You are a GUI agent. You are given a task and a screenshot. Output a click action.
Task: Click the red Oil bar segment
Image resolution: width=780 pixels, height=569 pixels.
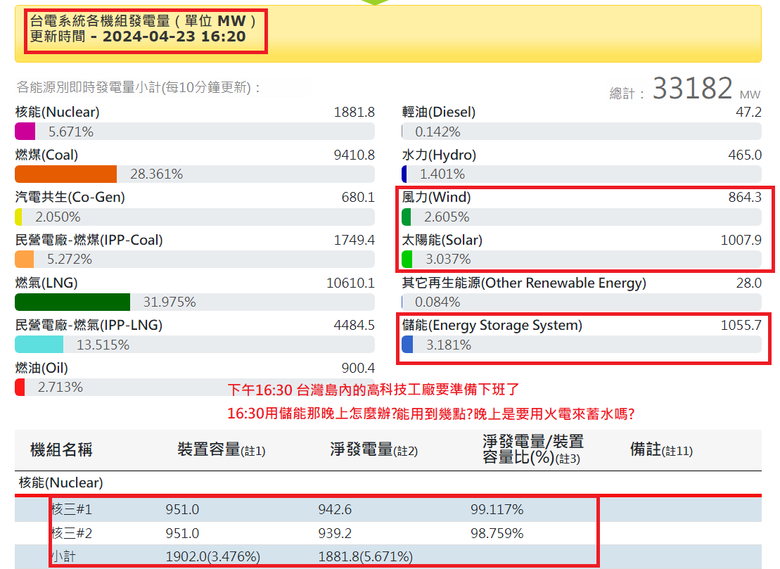tap(20, 387)
